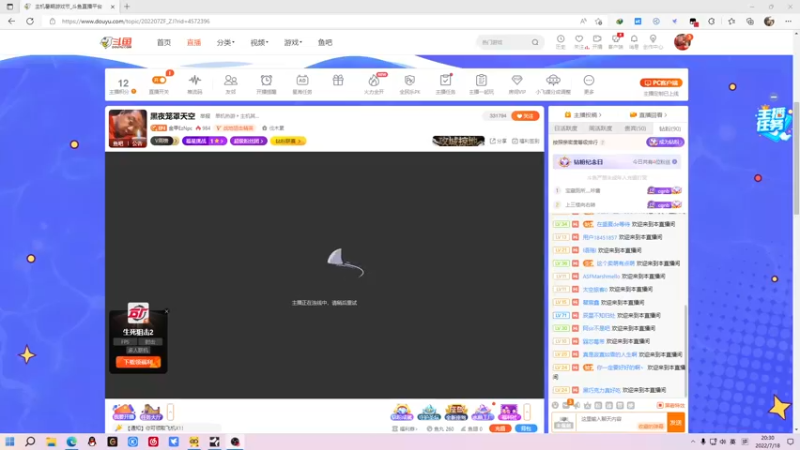Expand the 更多 more options icon
Screen dimensions: 800x450
point(589,81)
